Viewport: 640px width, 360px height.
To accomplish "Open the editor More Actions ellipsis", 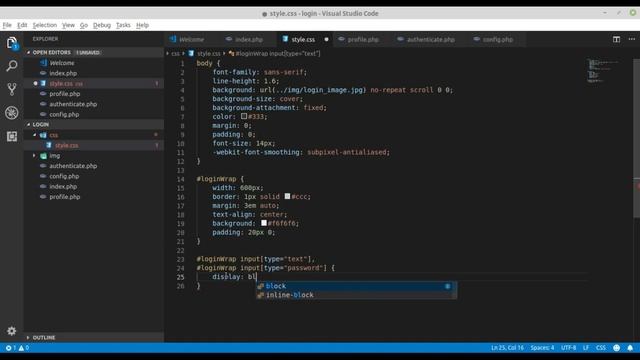I will [632, 39].
